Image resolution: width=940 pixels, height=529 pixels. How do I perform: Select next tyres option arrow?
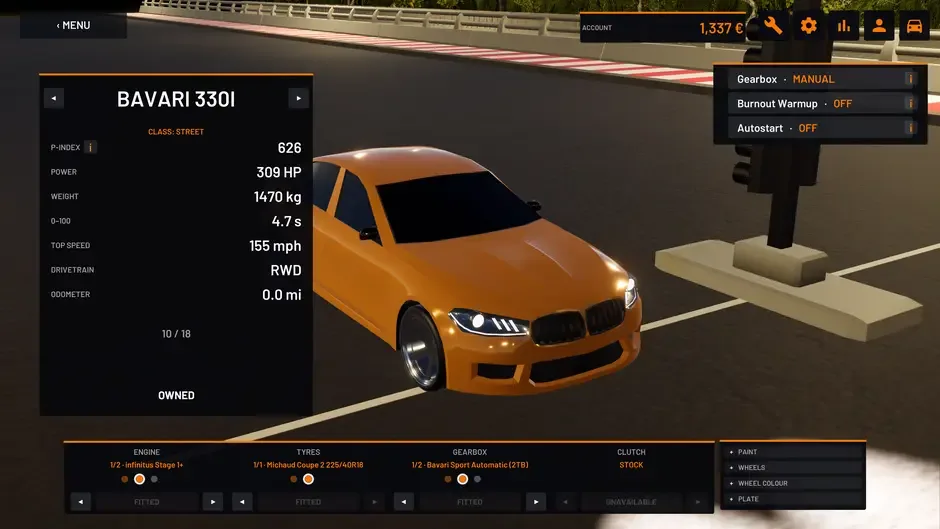click(x=375, y=502)
